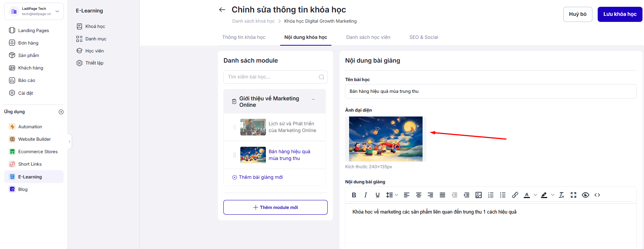This screenshot has height=249, width=644.
Task: Open the line height dropdown
Action: (392, 195)
